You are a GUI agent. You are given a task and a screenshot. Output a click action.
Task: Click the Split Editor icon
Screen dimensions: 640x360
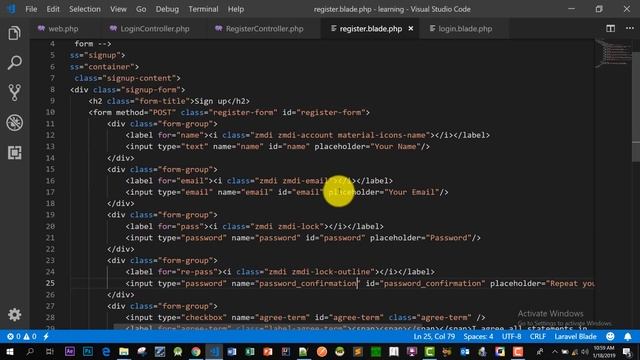coord(610,28)
